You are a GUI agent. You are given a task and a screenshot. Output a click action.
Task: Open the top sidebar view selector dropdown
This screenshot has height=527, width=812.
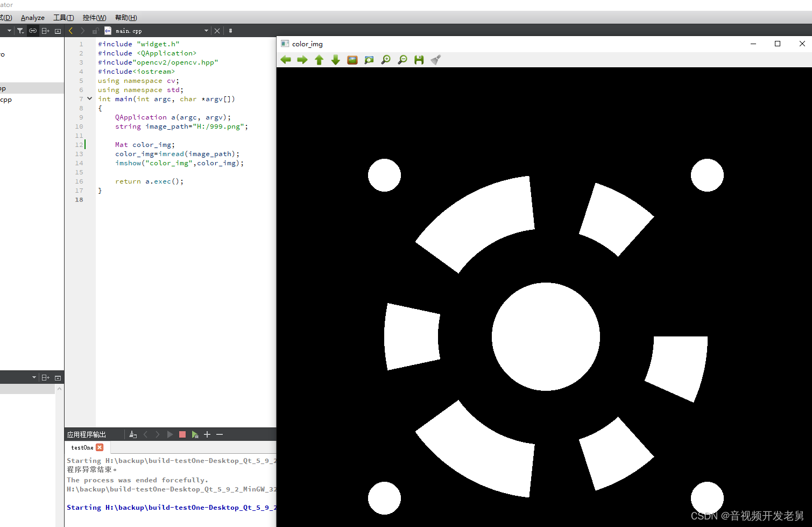coord(9,31)
